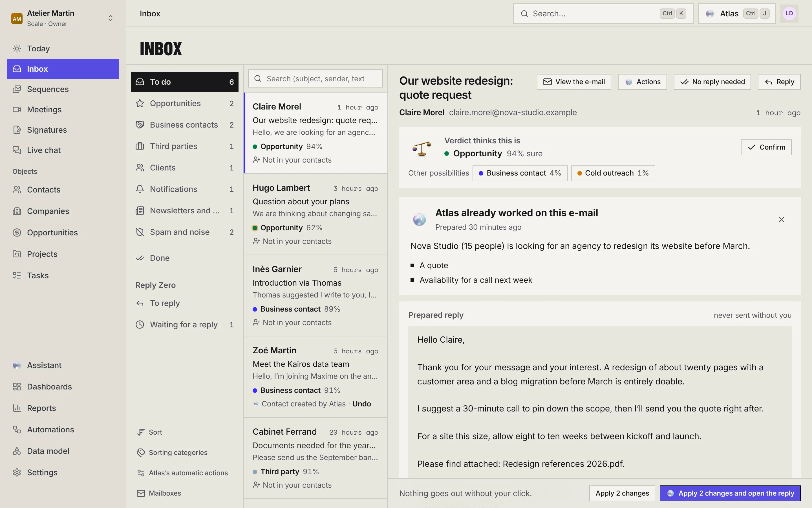Open the Done folder
Screen dimensions: 812x508
click(185, 258)
